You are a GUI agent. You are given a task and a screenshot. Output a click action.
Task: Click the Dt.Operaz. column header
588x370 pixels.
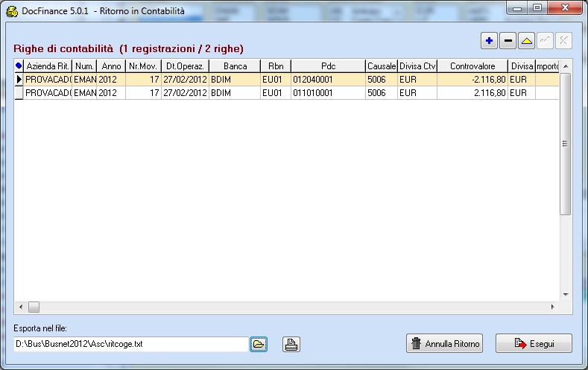(186, 66)
